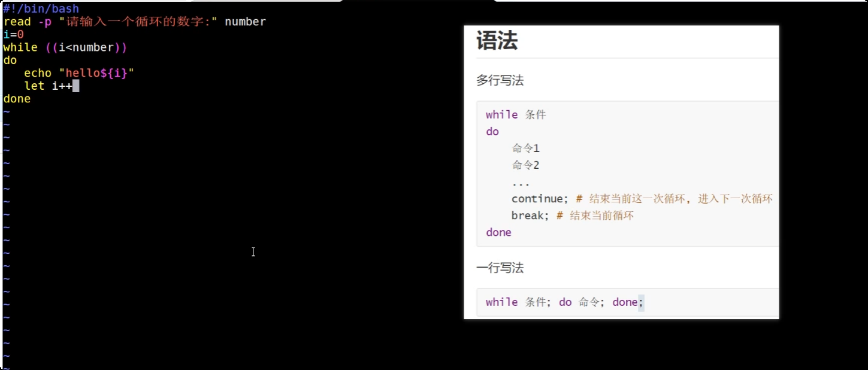868x370 pixels.
Task: Click the 'done' keyword in the vim editor
Action: [17, 99]
